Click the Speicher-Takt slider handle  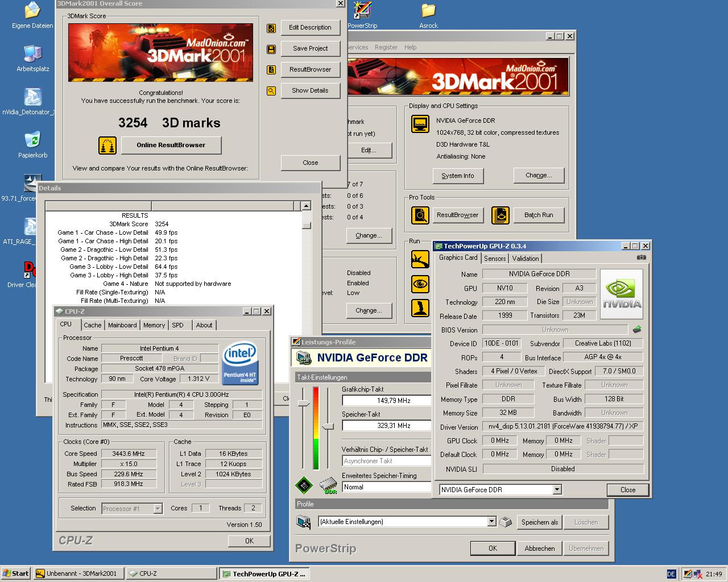pyautogui.click(x=328, y=426)
